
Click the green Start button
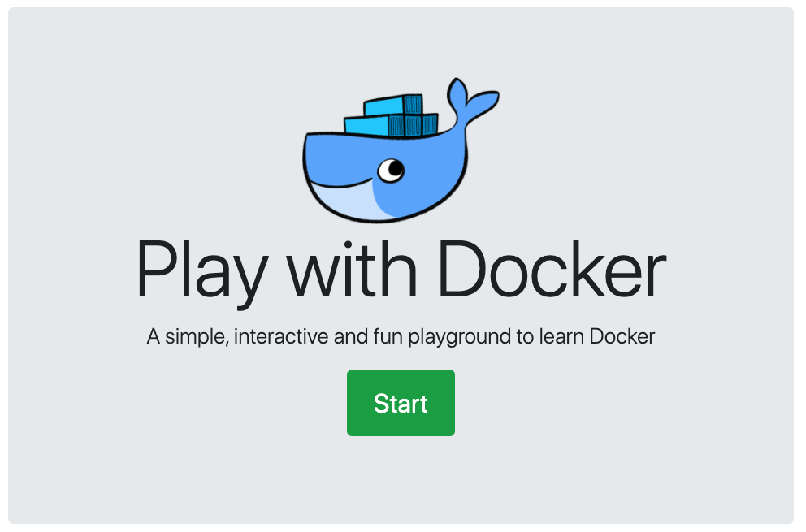click(x=401, y=403)
